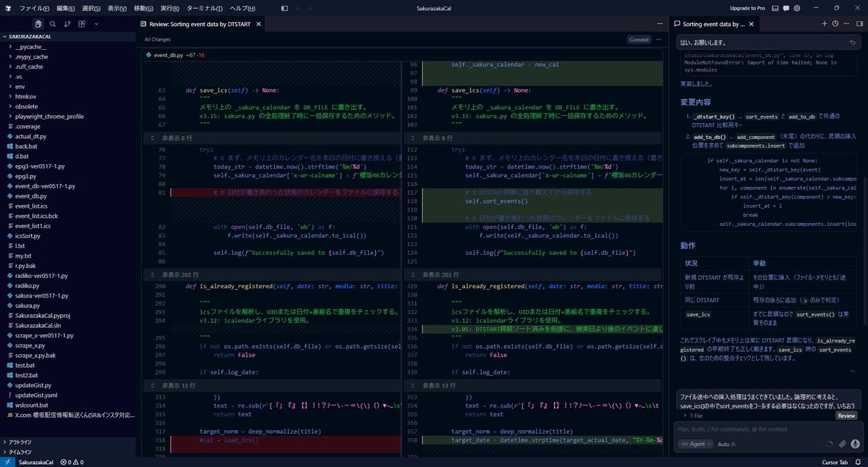
Task: Revert message arrow on はい、お願いします
Action: [x=853, y=43]
